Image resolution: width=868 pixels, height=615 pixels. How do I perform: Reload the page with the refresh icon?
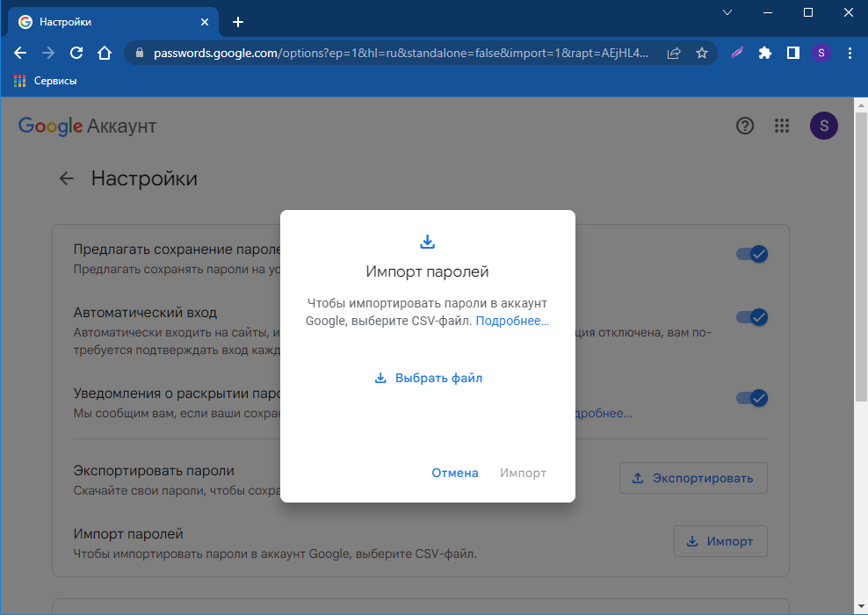[x=76, y=53]
